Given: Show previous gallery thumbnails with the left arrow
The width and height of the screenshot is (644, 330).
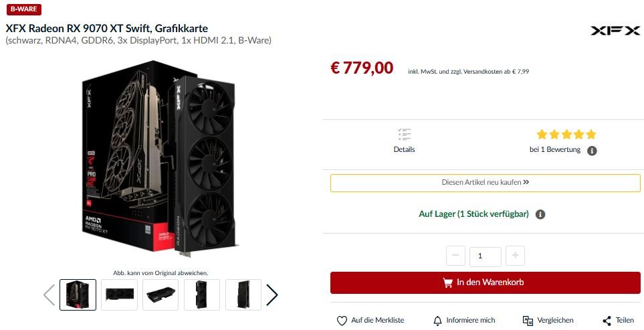Looking at the screenshot, I should [x=49, y=295].
